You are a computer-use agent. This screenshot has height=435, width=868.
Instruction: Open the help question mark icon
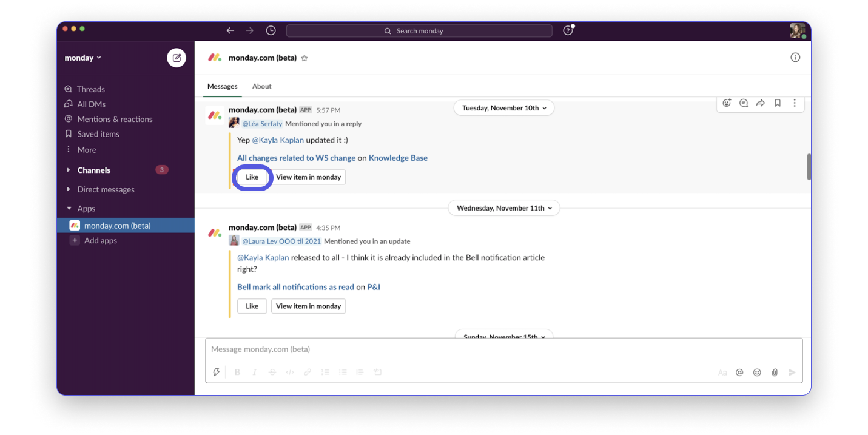[568, 30]
